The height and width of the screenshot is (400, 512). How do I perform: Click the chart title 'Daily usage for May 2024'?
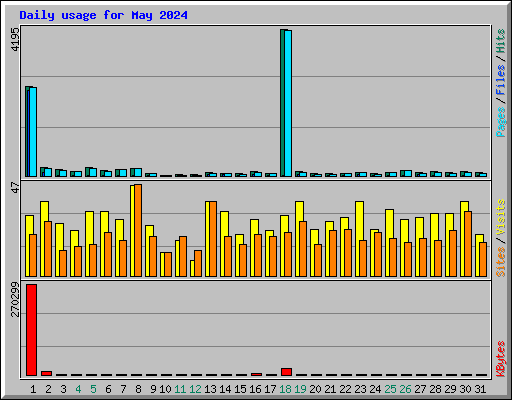103,15
